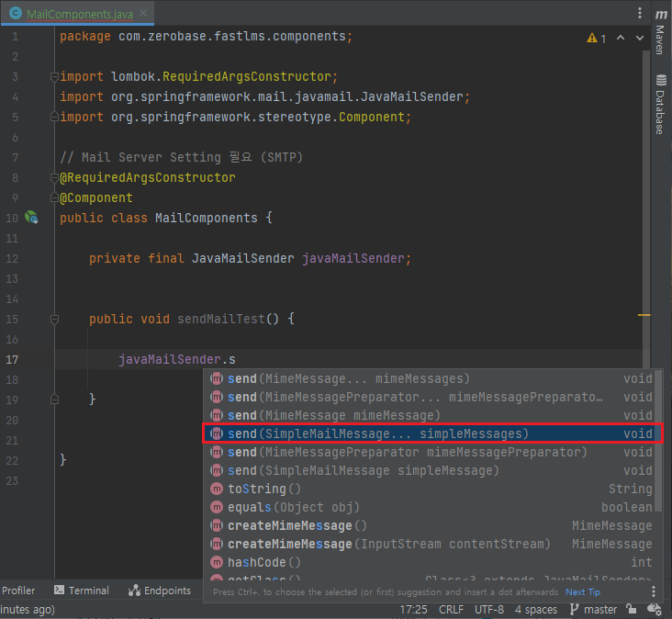
Task: Choose hashCode() completion suggestion
Action: [x=431, y=562]
